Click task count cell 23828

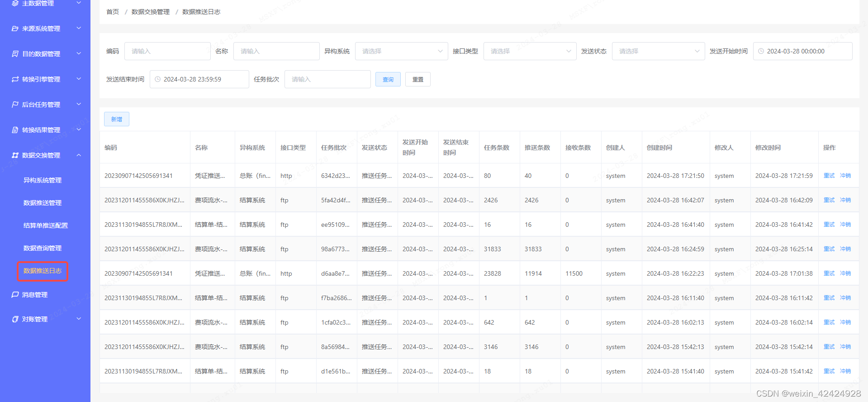pyautogui.click(x=492, y=273)
